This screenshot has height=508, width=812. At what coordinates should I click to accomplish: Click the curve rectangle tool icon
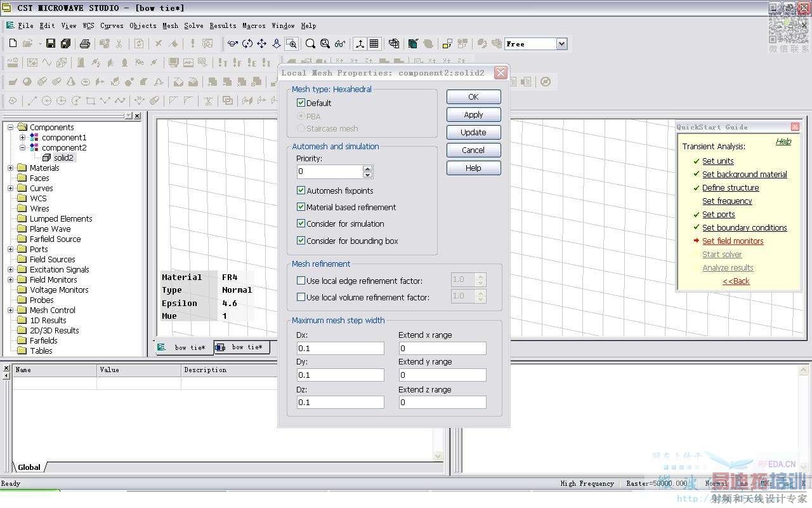click(91, 101)
